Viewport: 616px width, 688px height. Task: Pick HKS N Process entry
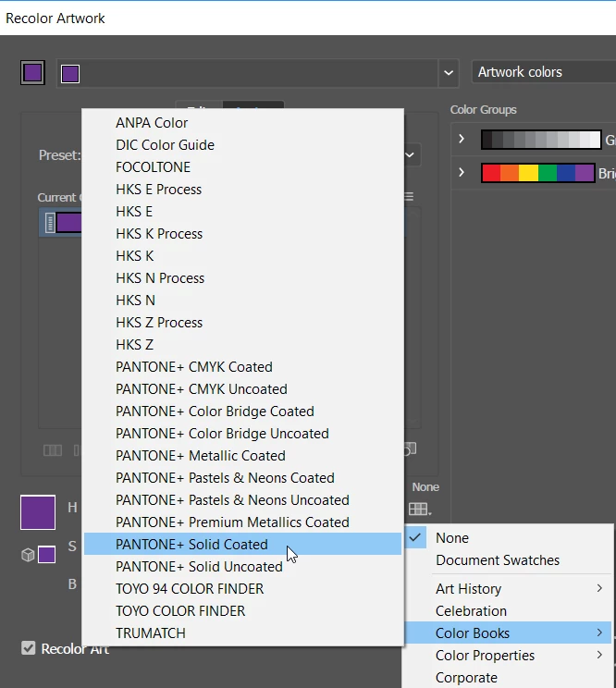tap(242, 278)
